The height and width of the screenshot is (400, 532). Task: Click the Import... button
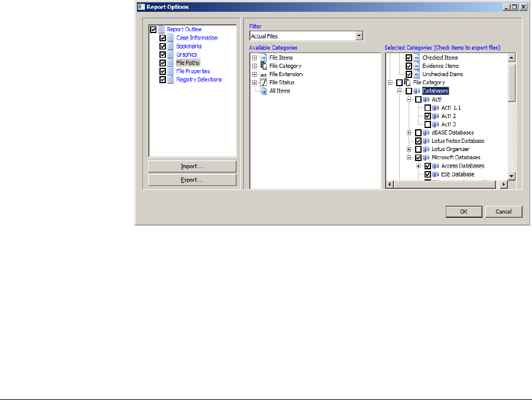point(192,166)
